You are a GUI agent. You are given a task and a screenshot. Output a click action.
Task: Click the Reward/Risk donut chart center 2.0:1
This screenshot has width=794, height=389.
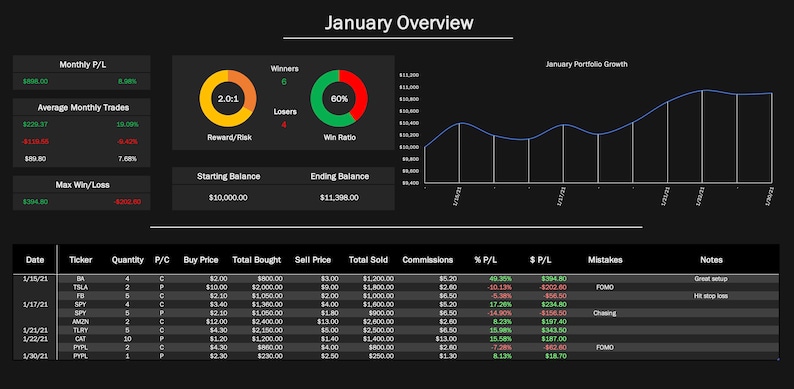pyautogui.click(x=228, y=99)
